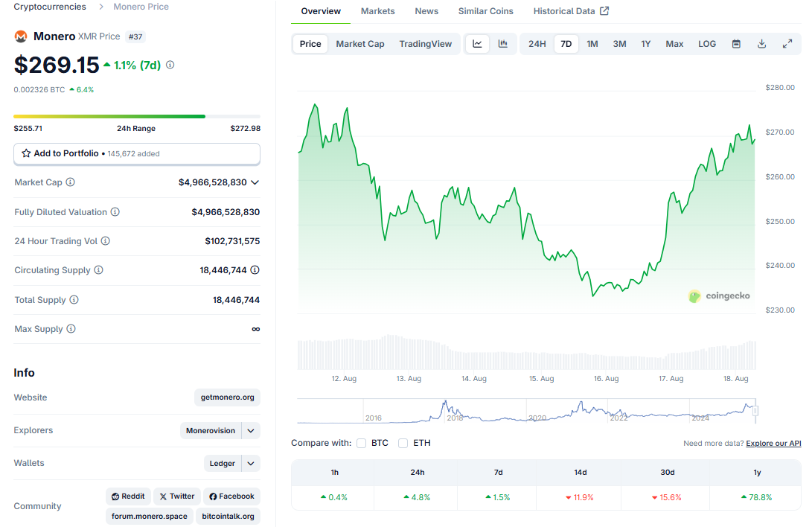Select the candlestick chart view icon
812x527 pixels.
[503, 44]
